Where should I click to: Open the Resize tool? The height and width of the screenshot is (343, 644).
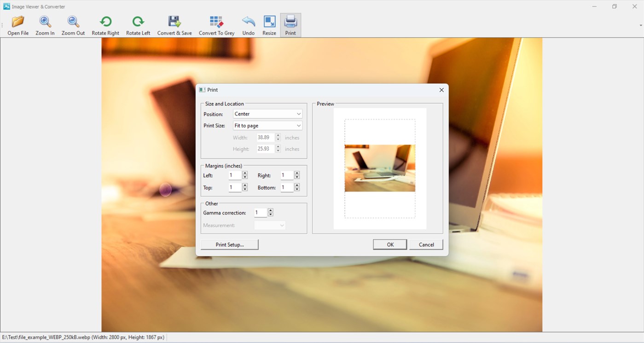pos(269,24)
